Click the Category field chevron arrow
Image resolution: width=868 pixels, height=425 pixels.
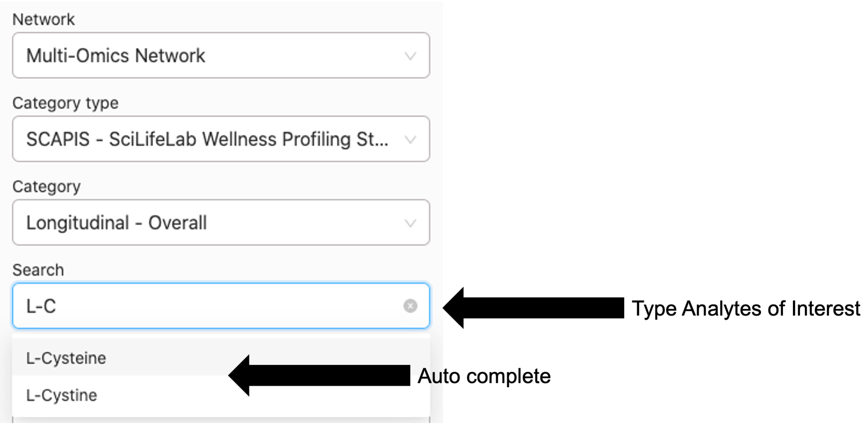coord(410,223)
